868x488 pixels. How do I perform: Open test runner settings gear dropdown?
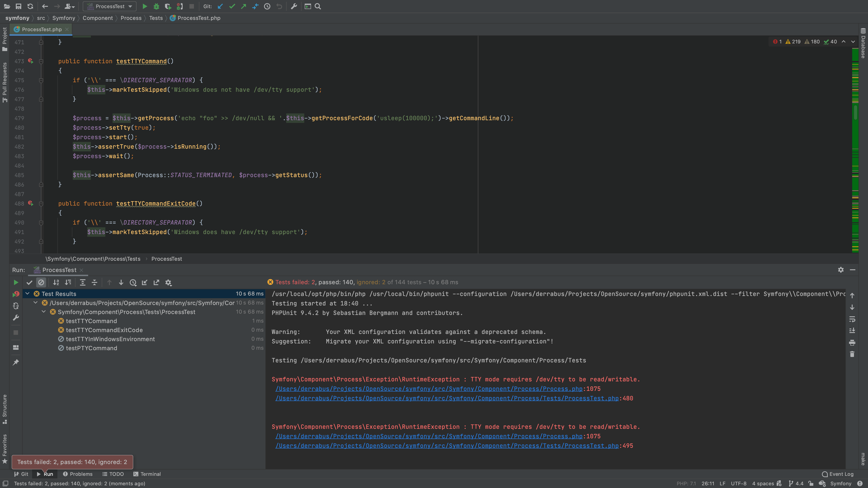[168, 283]
